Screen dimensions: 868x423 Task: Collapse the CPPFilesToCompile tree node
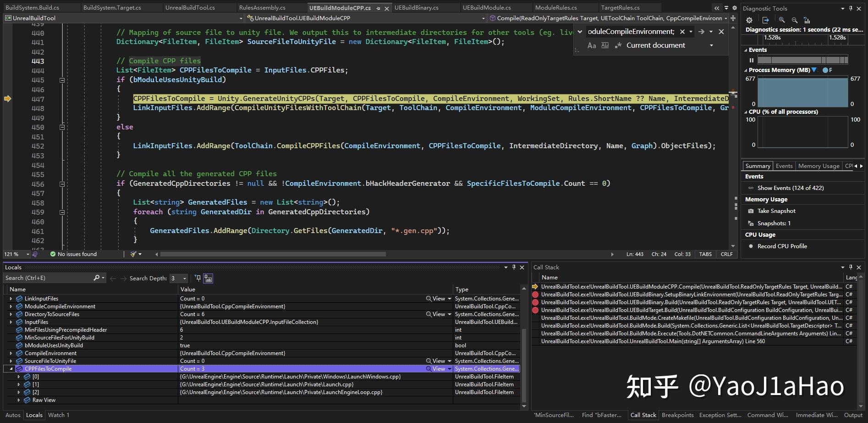pyautogui.click(x=11, y=368)
